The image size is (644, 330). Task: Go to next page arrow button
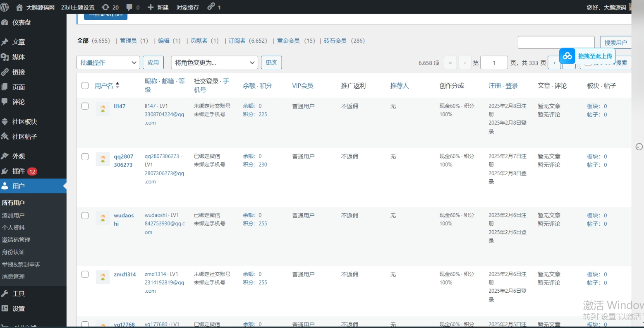(554, 63)
